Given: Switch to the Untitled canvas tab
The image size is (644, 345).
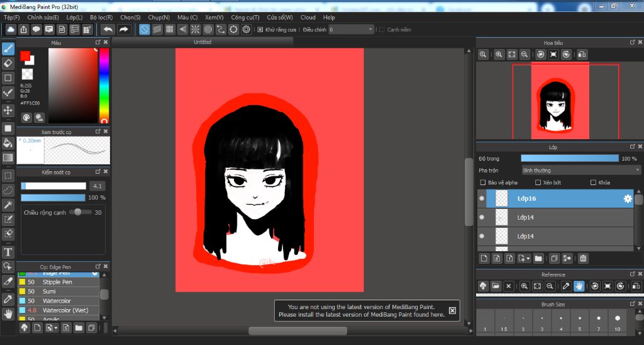Looking at the screenshot, I should click(203, 42).
